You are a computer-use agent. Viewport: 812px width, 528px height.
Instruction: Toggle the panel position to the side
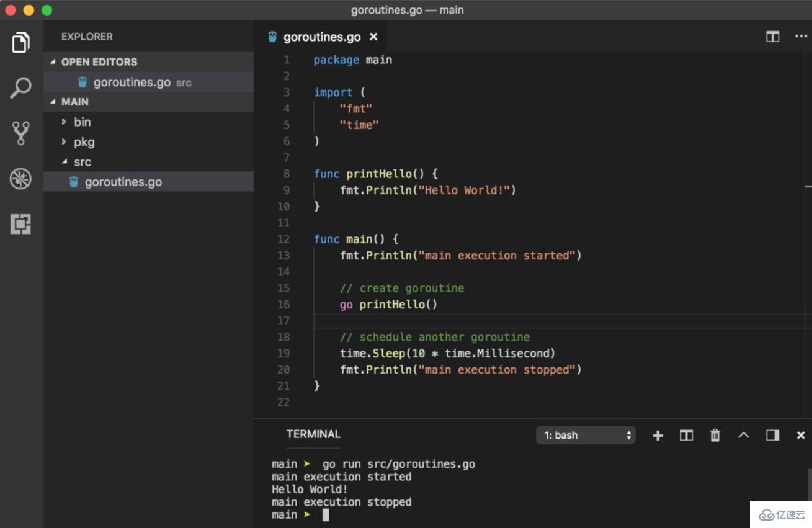click(772, 436)
